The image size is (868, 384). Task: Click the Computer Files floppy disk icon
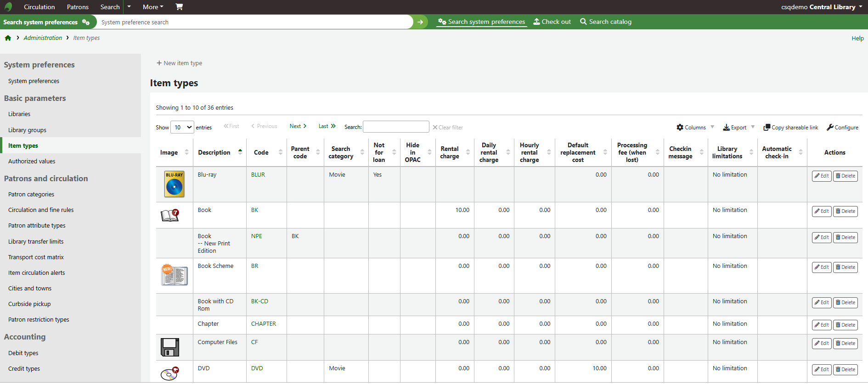169,347
